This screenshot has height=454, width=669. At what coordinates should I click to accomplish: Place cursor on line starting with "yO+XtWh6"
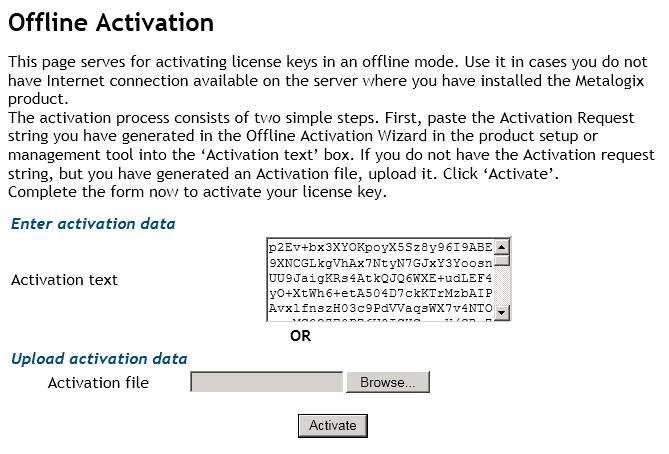click(380, 295)
